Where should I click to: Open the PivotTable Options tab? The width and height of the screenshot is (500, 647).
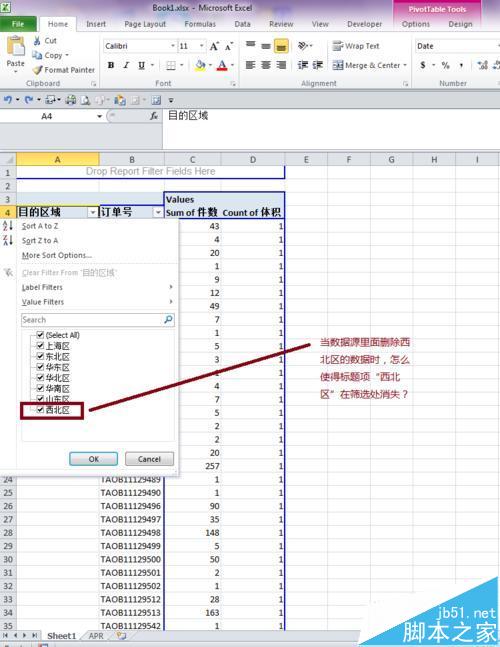pyautogui.click(x=415, y=24)
